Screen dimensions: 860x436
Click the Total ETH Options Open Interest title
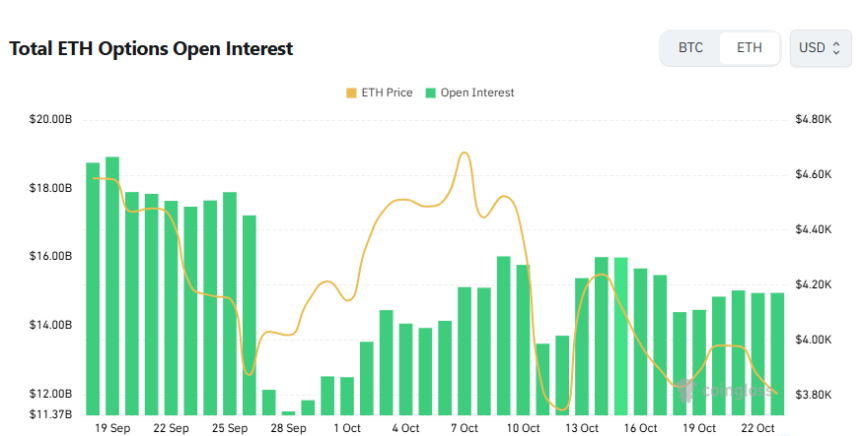point(151,48)
